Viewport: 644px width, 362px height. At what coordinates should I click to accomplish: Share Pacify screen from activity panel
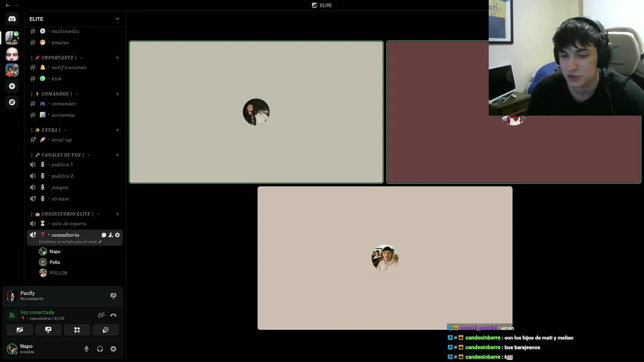pos(113,296)
